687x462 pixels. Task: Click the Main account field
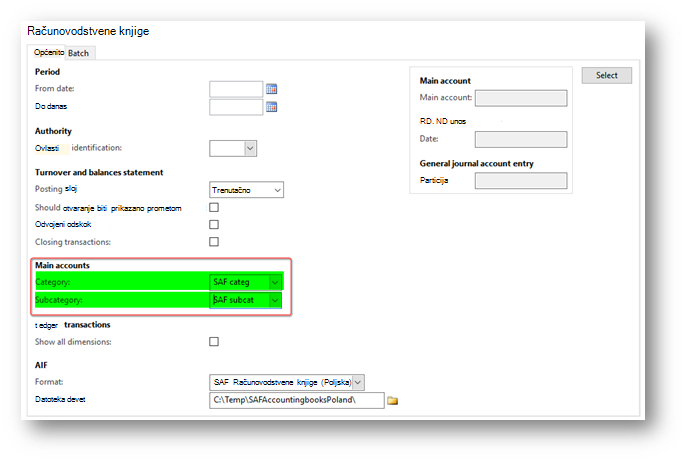[x=521, y=98]
